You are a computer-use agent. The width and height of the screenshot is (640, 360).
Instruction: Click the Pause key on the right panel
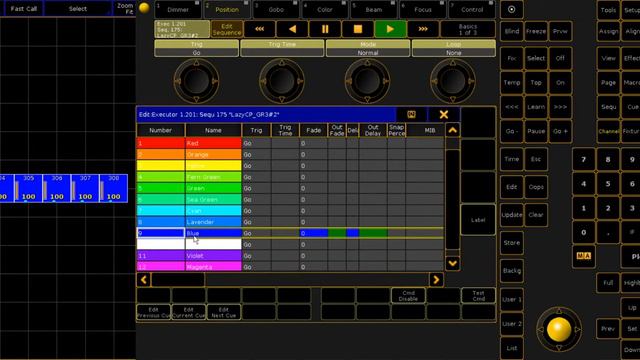[536, 131]
